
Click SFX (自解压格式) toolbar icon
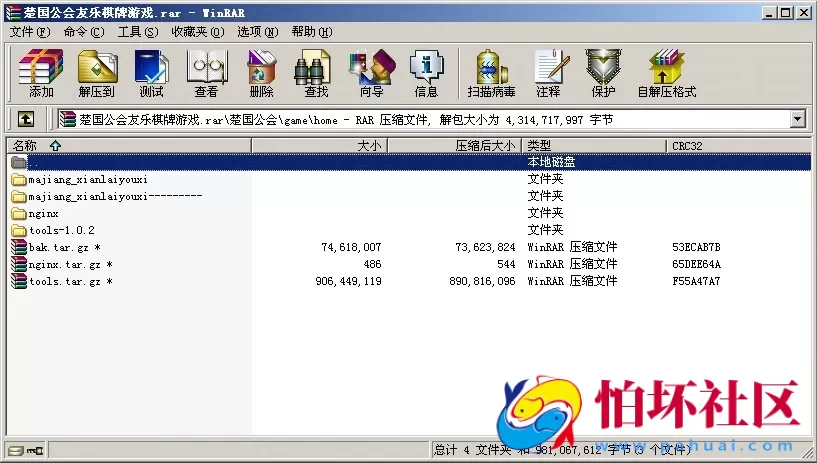point(667,73)
